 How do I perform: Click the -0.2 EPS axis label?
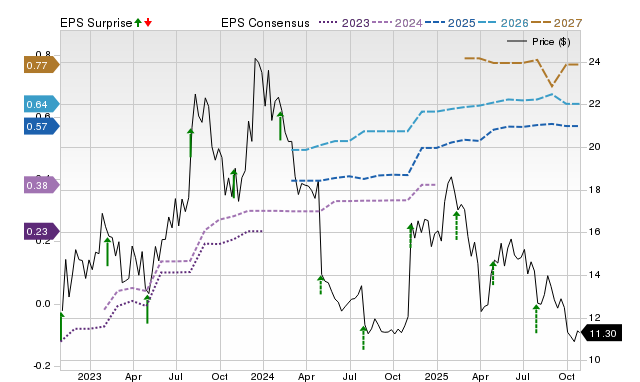42,366
